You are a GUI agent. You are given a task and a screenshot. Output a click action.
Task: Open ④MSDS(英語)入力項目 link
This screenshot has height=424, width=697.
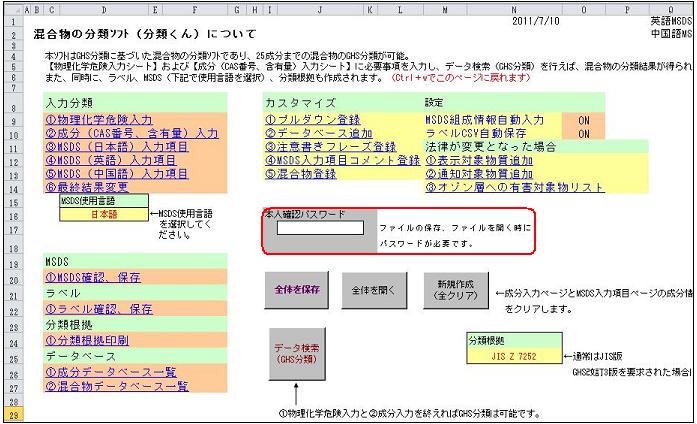[x=110, y=160]
